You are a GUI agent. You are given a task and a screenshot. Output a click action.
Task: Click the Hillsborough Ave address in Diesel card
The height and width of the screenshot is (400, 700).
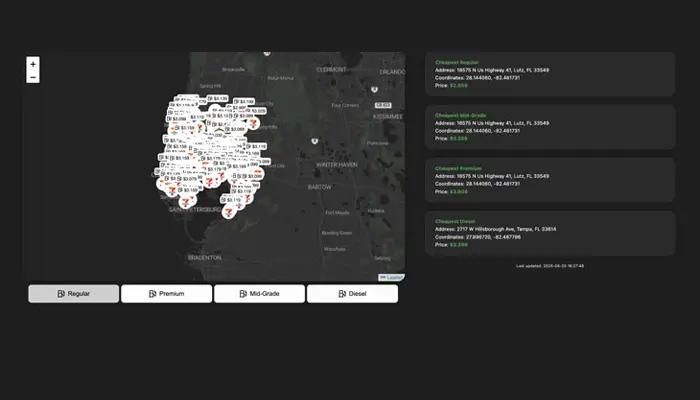tap(496, 229)
